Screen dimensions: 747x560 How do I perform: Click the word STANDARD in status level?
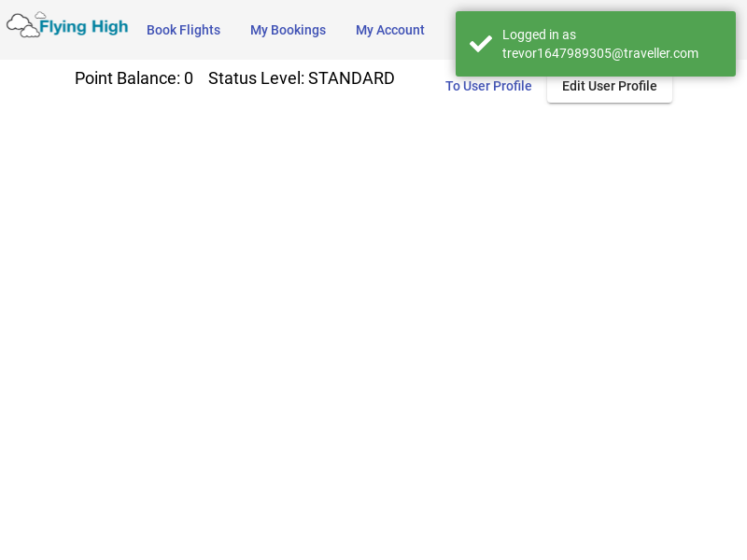(351, 78)
